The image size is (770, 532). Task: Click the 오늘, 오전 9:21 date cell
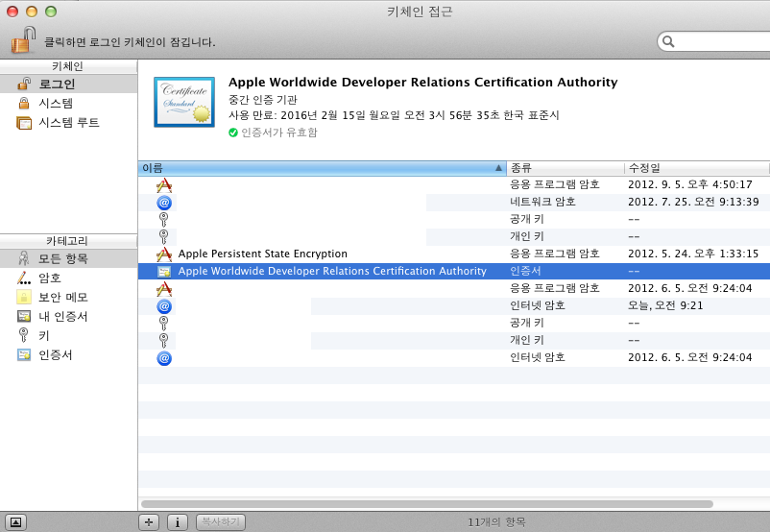[665, 305]
